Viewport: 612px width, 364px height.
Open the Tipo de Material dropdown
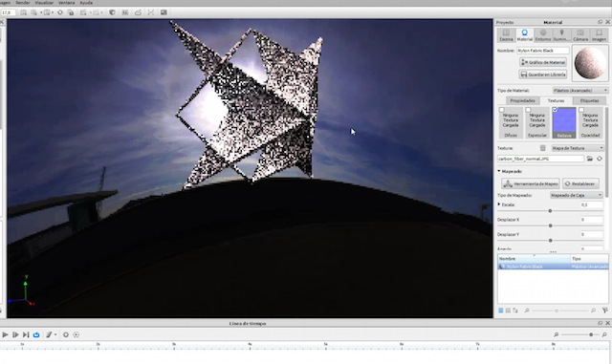tap(580, 91)
